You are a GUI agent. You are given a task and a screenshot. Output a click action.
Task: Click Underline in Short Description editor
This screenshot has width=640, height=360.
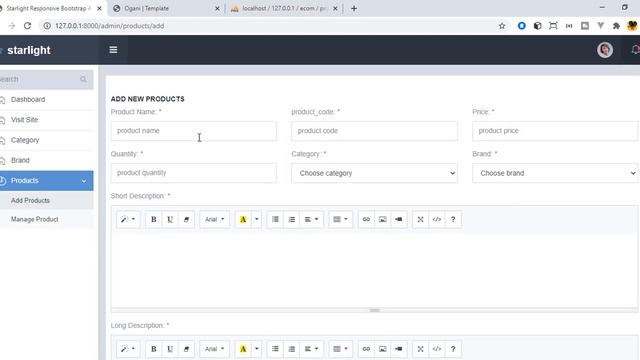point(170,220)
